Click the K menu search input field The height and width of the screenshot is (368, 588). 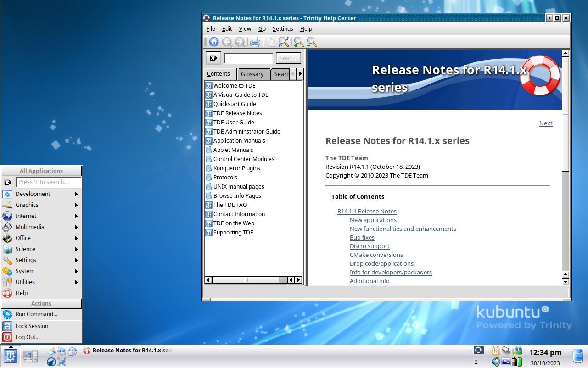[49, 182]
